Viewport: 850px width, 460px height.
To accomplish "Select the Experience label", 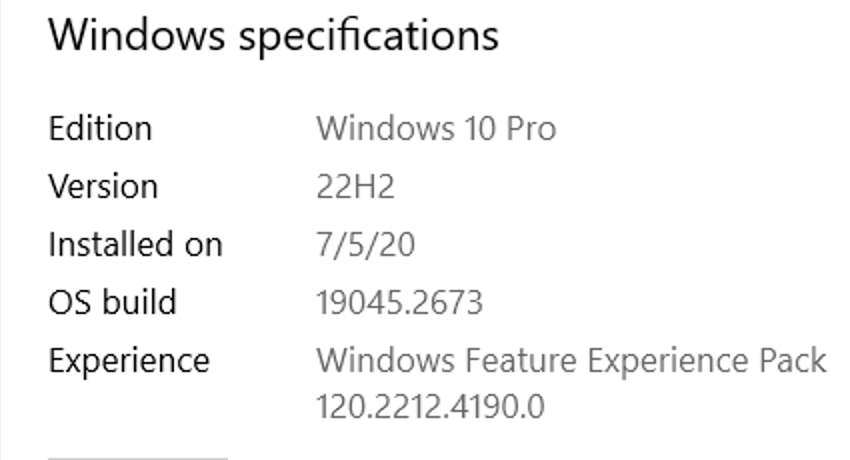I will tap(129, 360).
